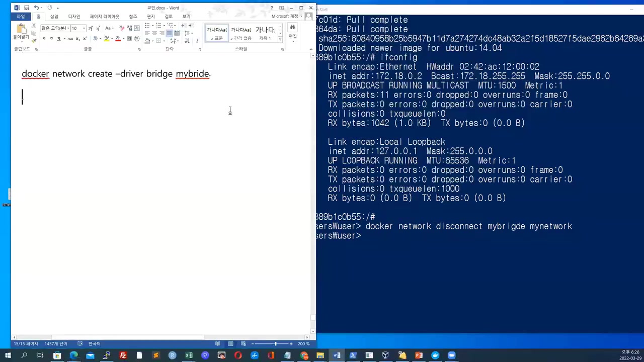
Task: Click the Save icon in quick access toolbar
Action: coord(27,8)
